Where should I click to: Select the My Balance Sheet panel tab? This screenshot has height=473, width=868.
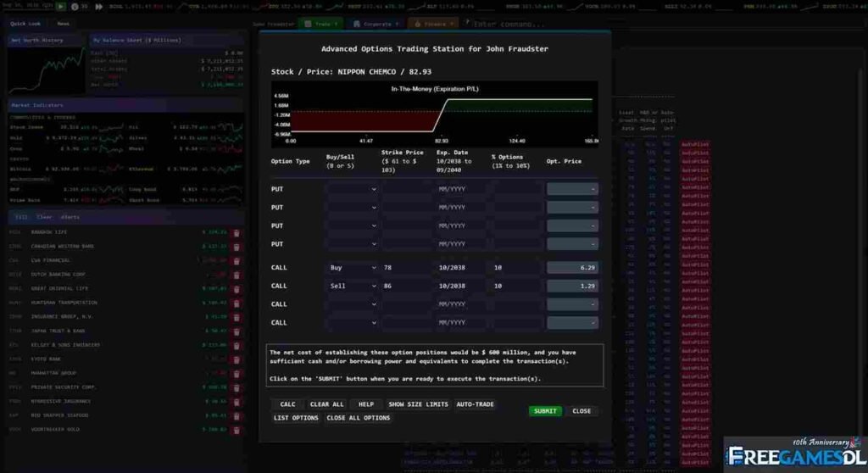pos(166,40)
